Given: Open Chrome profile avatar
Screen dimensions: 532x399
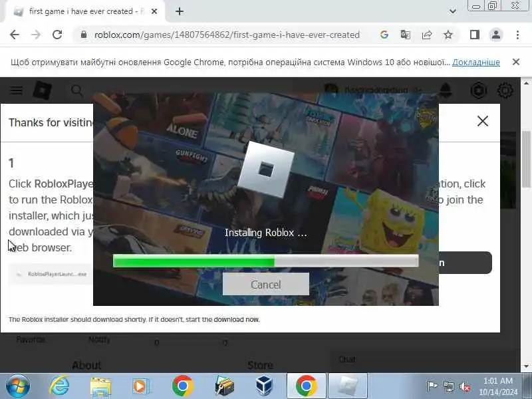Looking at the screenshot, I should coord(495,35).
